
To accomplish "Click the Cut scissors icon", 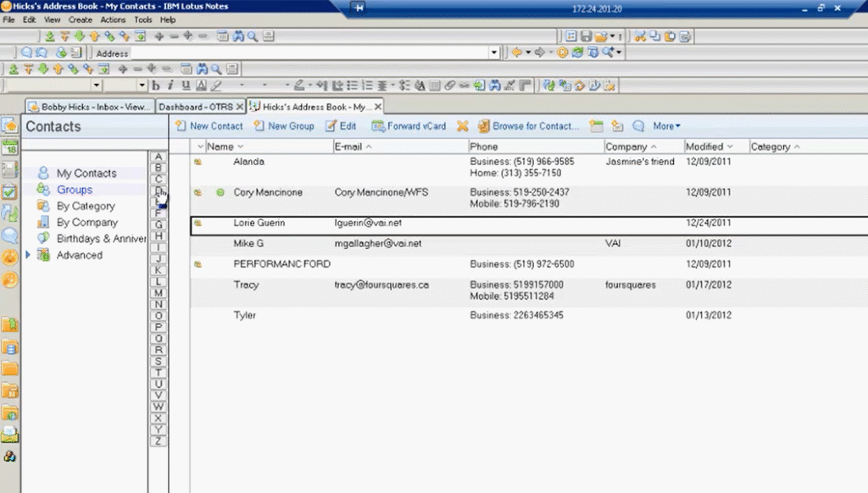I will point(640,36).
